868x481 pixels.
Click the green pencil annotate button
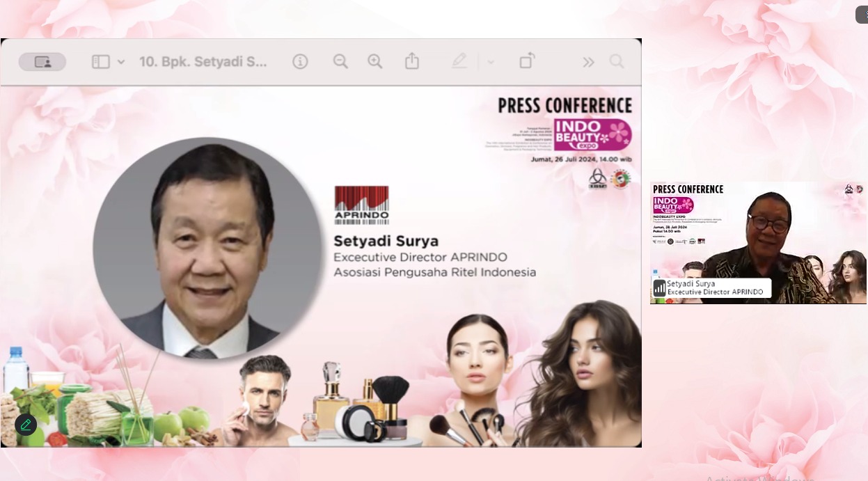click(x=26, y=424)
